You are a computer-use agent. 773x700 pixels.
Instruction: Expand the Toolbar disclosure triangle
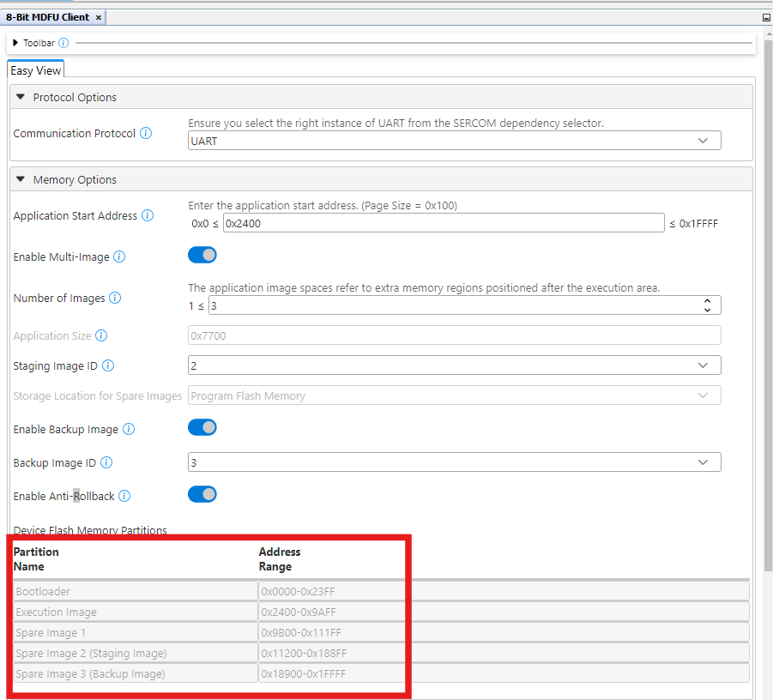point(15,43)
